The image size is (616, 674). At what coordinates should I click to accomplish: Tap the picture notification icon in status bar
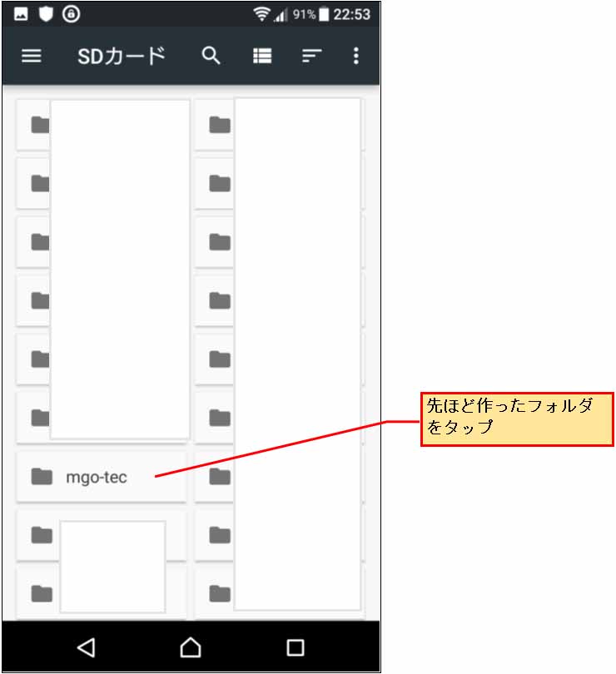click(x=21, y=14)
